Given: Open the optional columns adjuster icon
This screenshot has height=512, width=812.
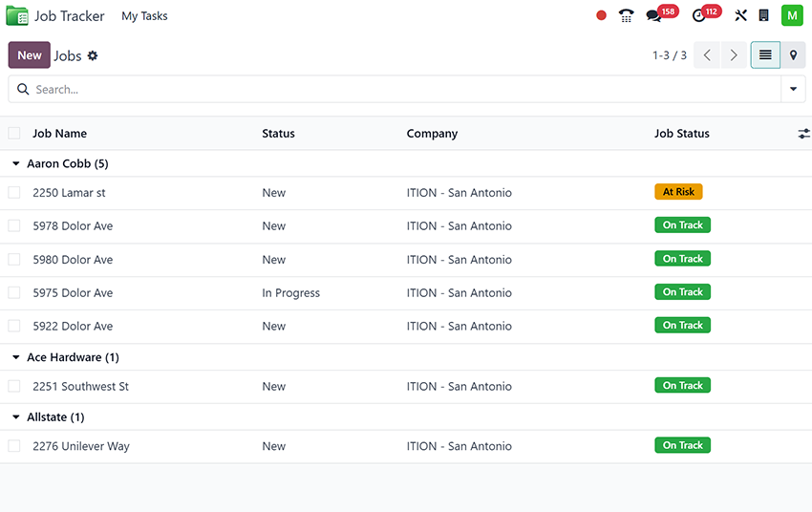Looking at the screenshot, I should [803, 134].
